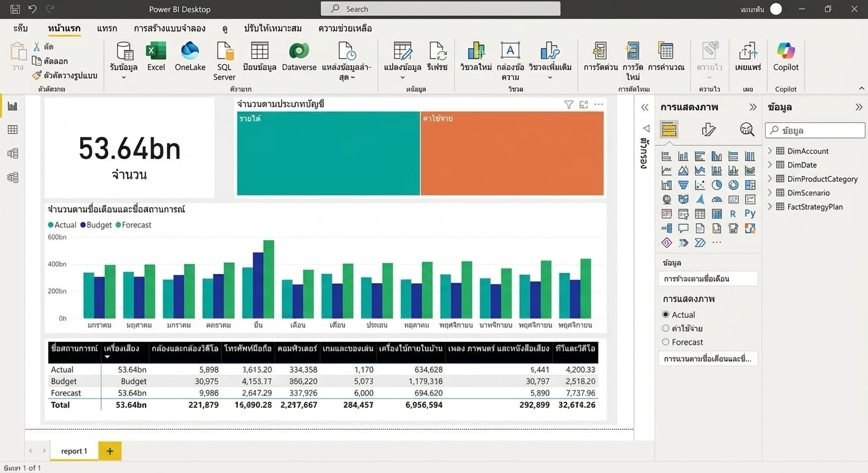Expand the DimProductCategory table

[770, 179]
